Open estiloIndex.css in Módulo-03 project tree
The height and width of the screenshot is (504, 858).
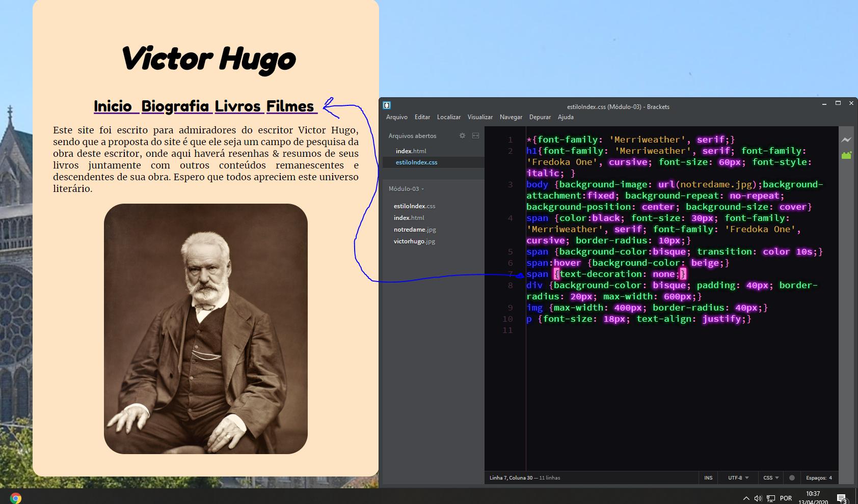click(414, 206)
